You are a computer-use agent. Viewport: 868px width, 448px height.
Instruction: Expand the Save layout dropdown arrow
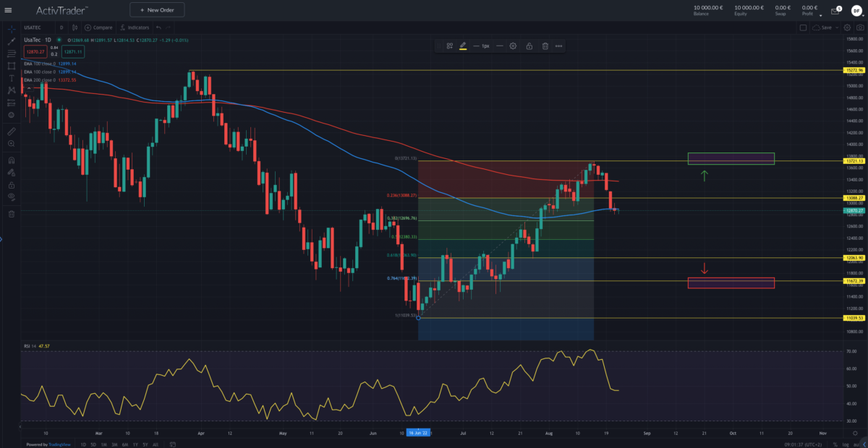(x=836, y=27)
